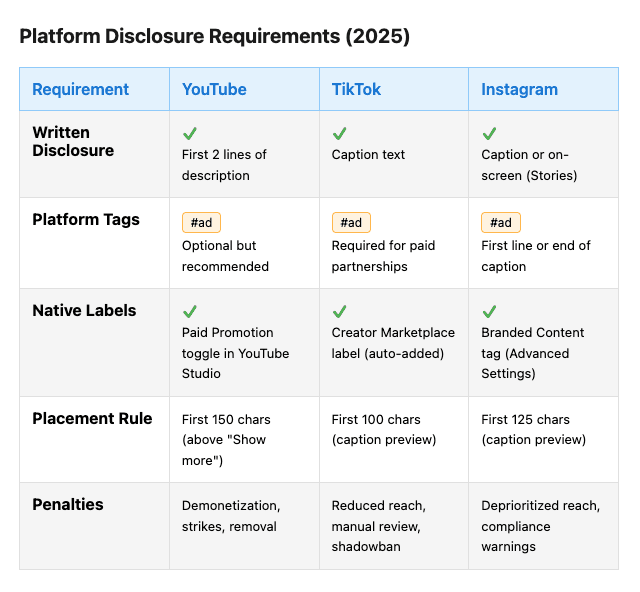Click 'Reduced reach, manual review, shadowban'
The width and height of the screenshot is (640, 592).
pyautogui.click(x=379, y=526)
